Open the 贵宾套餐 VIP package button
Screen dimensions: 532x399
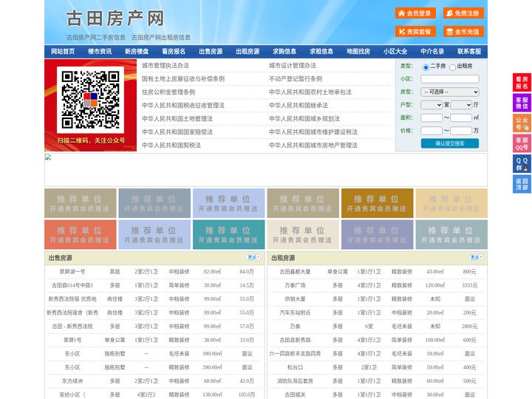click(415, 32)
